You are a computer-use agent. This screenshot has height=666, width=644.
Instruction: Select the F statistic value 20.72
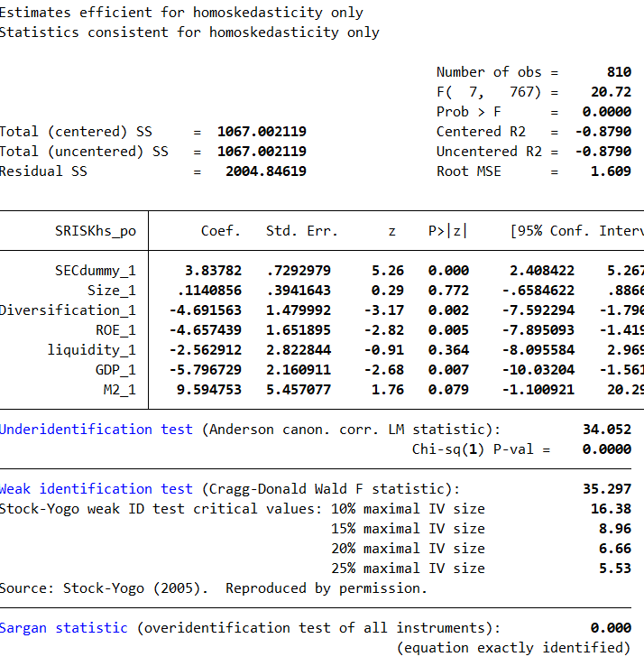611,92
